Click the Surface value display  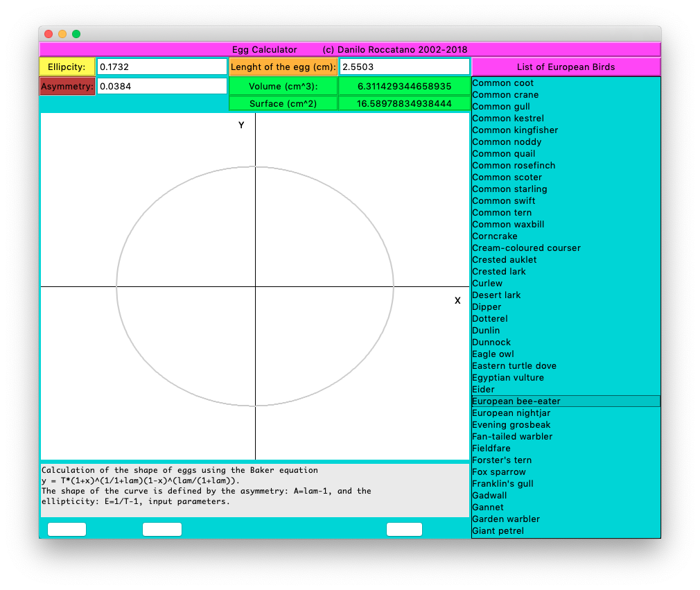coord(404,104)
